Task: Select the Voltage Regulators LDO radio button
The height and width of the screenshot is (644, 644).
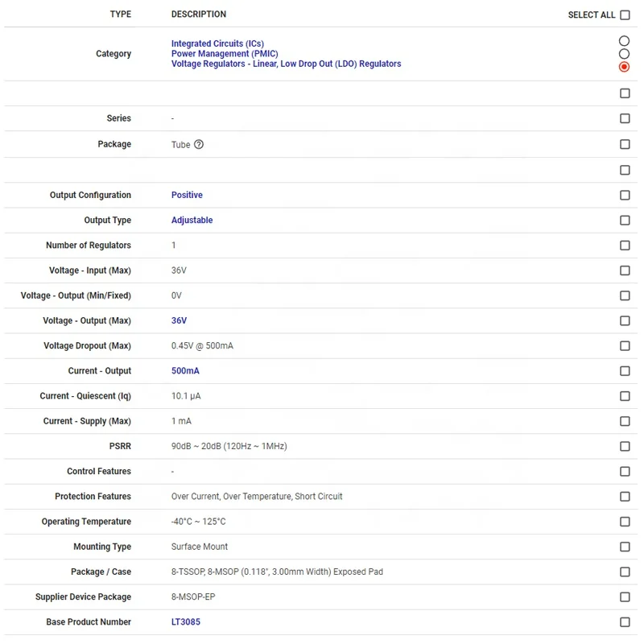Action: click(624, 67)
